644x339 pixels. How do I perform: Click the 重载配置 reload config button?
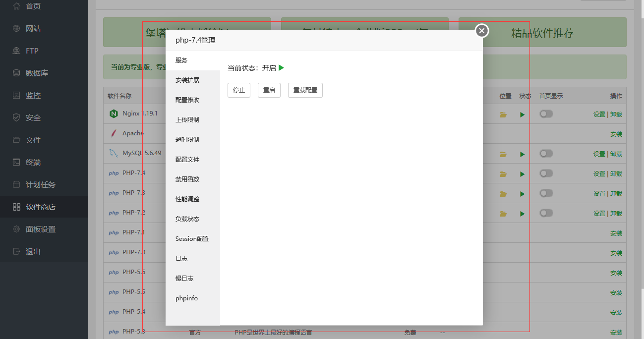(x=305, y=90)
